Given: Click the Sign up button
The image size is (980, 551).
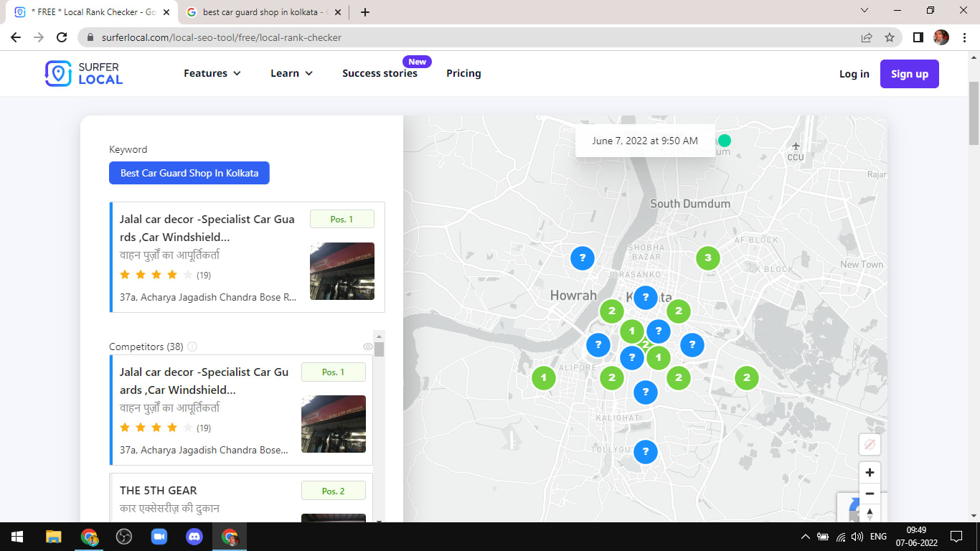Looking at the screenshot, I should [x=909, y=74].
